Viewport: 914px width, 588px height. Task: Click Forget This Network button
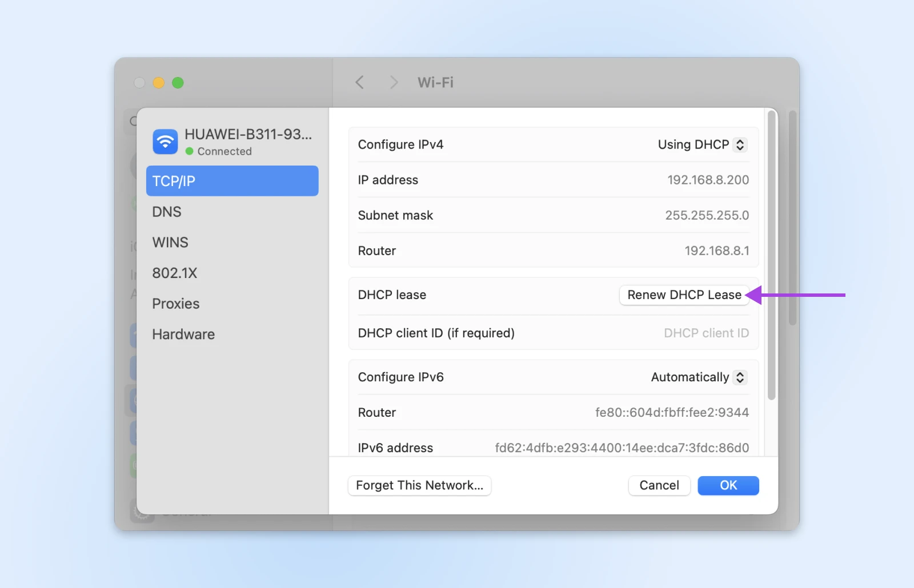tap(419, 485)
